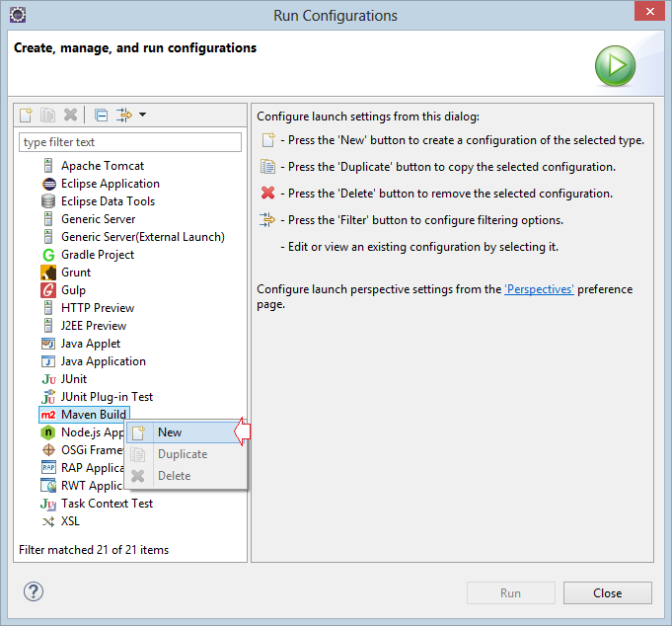The height and width of the screenshot is (626, 672).
Task: Choose 'New' from the context menu
Action: click(x=186, y=432)
